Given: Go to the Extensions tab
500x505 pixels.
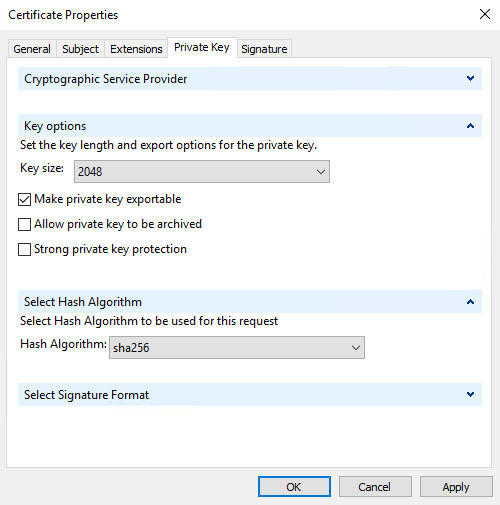Looking at the screenshot, I should coord(136,49).
